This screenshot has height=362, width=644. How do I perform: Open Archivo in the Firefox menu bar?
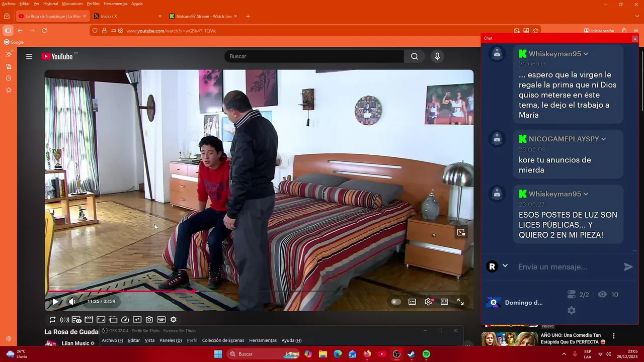point(9,4)
